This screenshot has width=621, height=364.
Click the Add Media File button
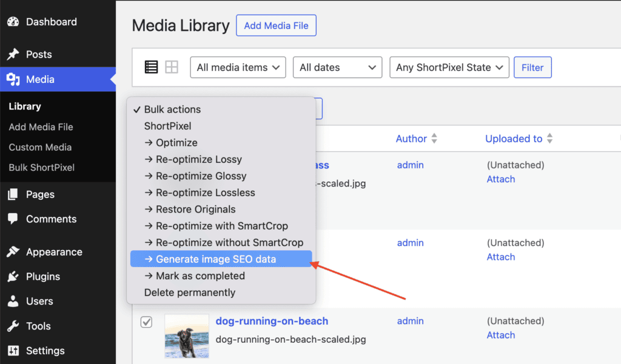tap(276, 25)
